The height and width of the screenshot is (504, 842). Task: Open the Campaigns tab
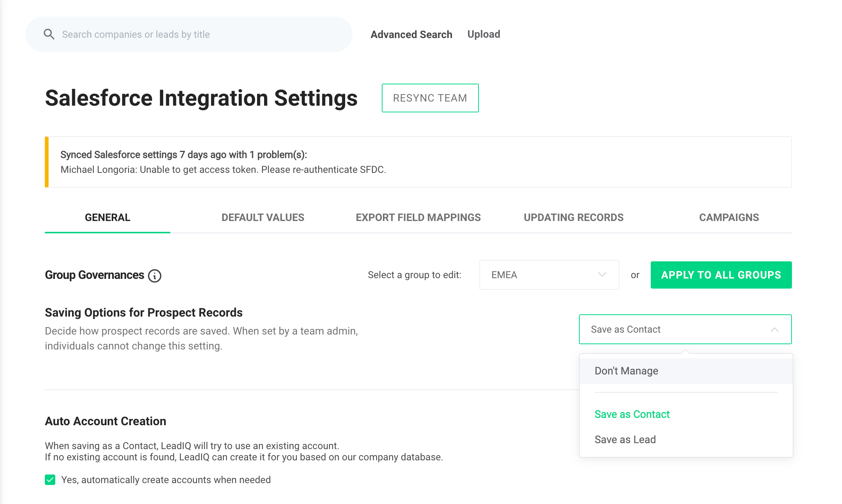(729, 217)
